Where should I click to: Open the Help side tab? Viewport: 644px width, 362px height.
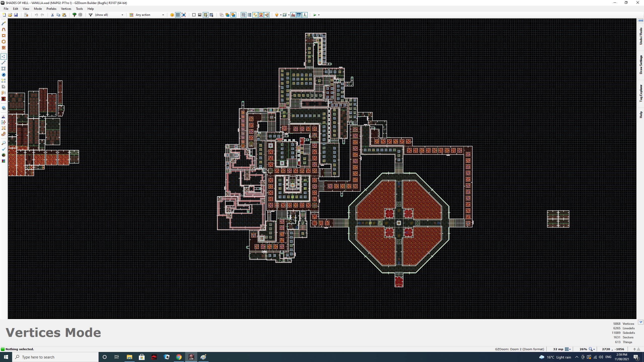pyautogui.click(x=641, y=115)
